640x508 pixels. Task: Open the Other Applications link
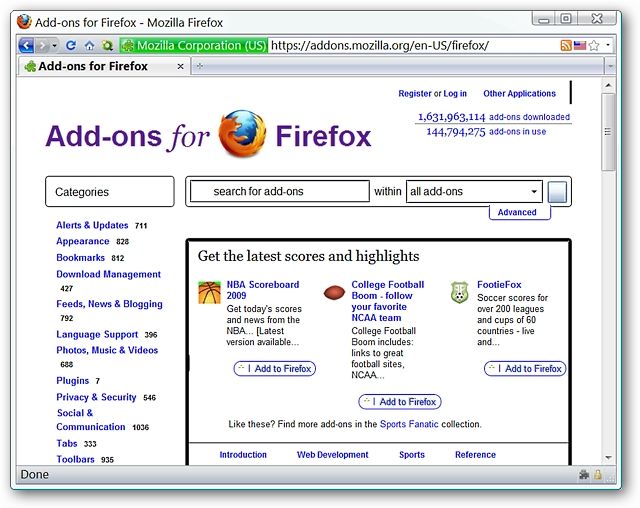[x=519, y=93]
